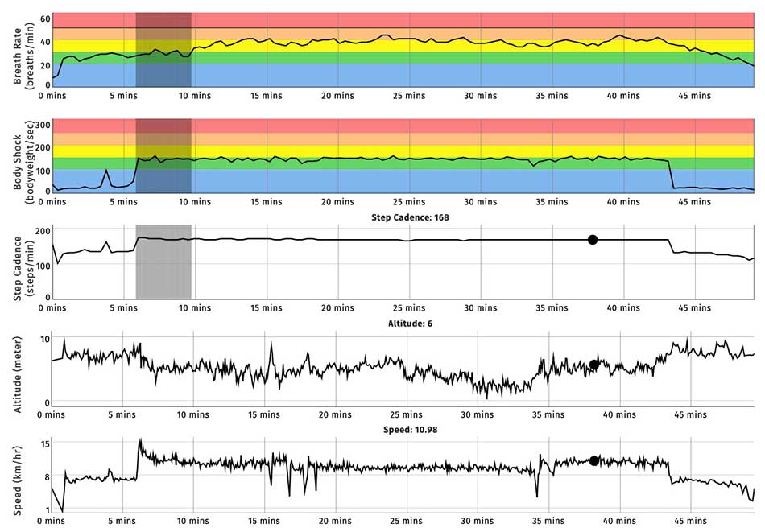Click the 'Altitude (meter)' axis title

click(18, 374)
